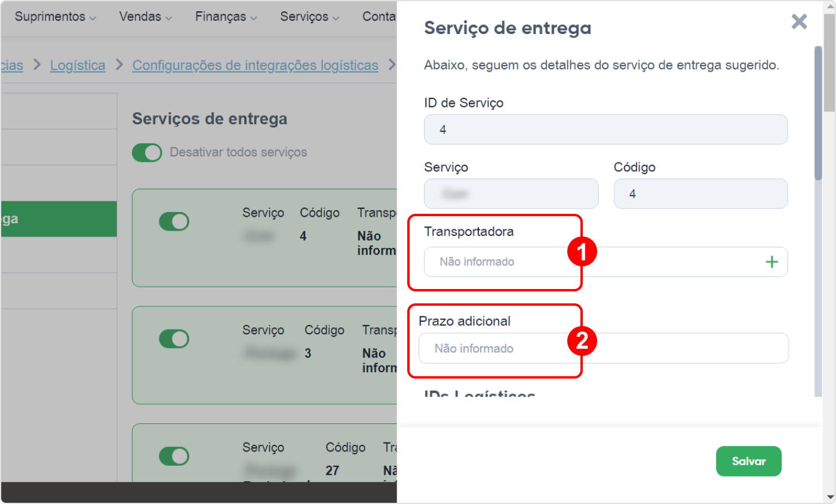Viewport: 836px width, 504px height.
Task: Click the ID de Serviço field
Action: tap(606, 129)
